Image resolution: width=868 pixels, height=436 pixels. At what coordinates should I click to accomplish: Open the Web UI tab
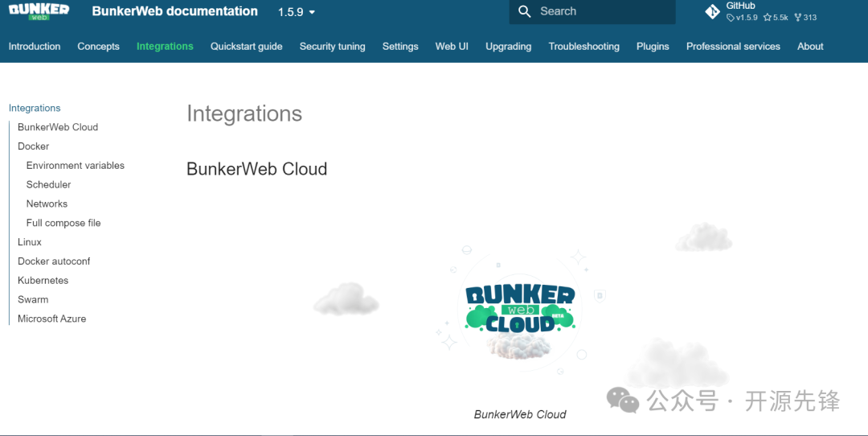(452, 47)
